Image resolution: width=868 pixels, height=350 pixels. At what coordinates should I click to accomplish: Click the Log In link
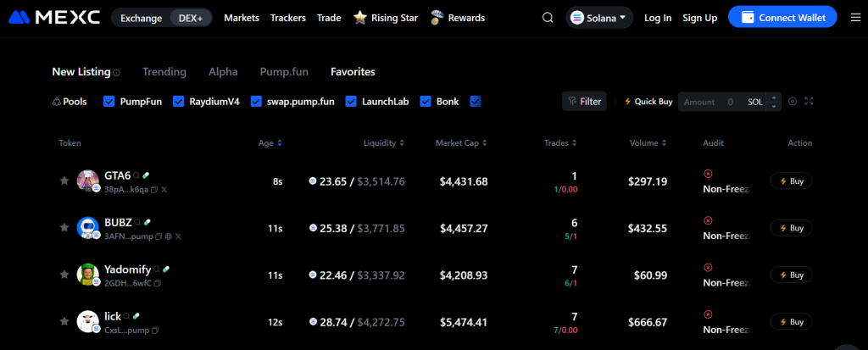tap(658, 18)
